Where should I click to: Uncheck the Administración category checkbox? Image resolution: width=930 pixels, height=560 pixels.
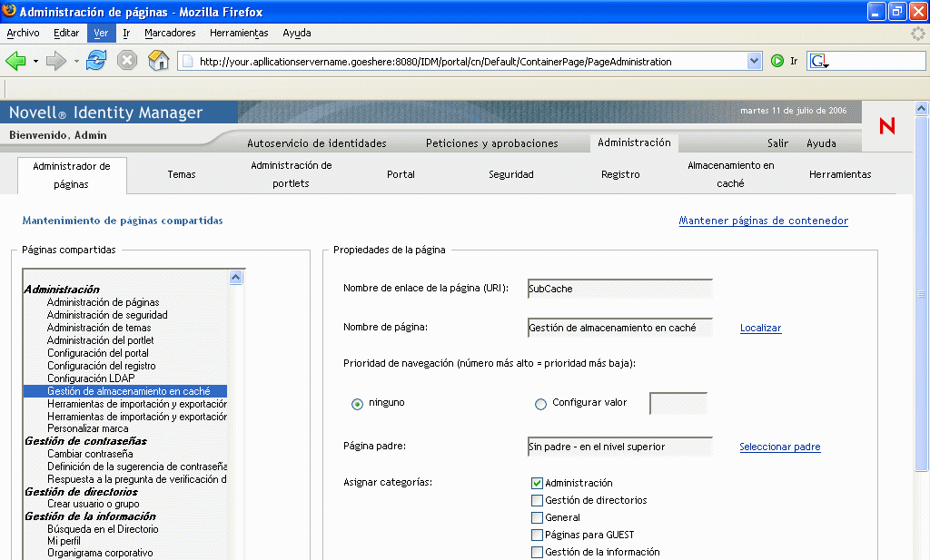[x=537, y=483]
